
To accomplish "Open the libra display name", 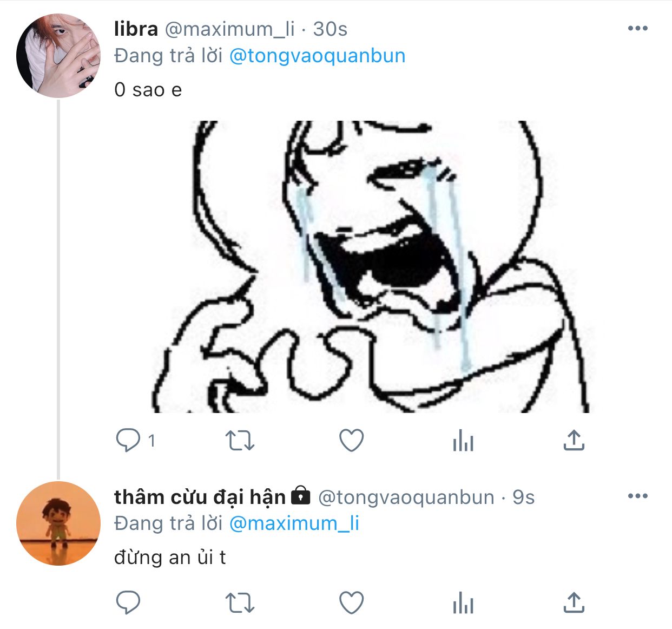I will [136, 29].
